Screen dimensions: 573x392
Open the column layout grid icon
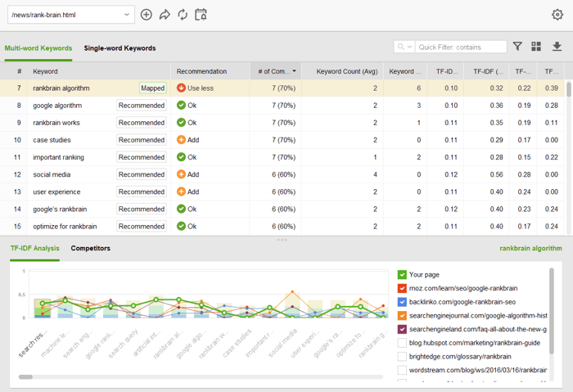click(x=536, y=47)
